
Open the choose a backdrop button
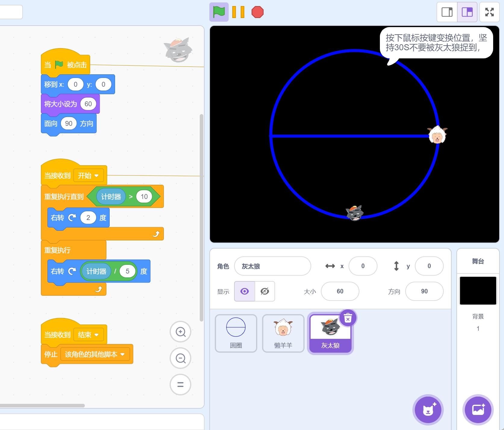click(x=478, y=410)
